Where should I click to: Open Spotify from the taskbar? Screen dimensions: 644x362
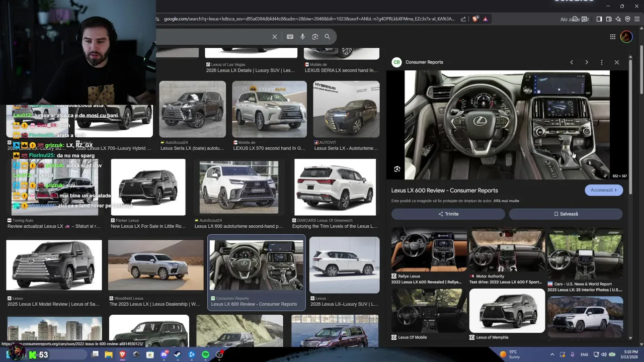pos(205,355)
